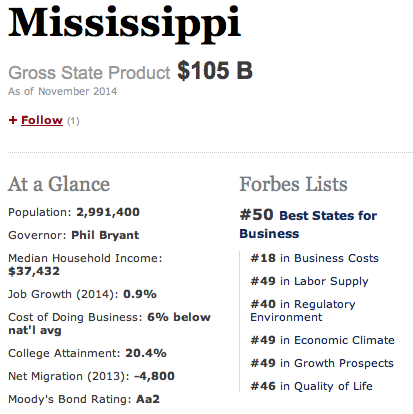The width and height of the screenshot is (413, 414).
Task: Open #46 in Quality of Life ranking
Action: [311, 386]
